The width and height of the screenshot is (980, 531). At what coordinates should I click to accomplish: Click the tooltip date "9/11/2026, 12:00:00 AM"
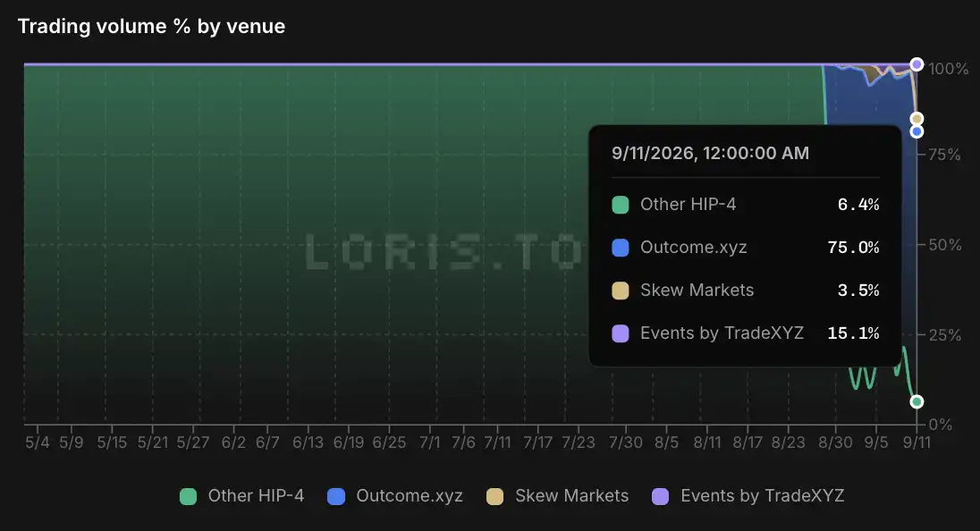tap(710, 153)
